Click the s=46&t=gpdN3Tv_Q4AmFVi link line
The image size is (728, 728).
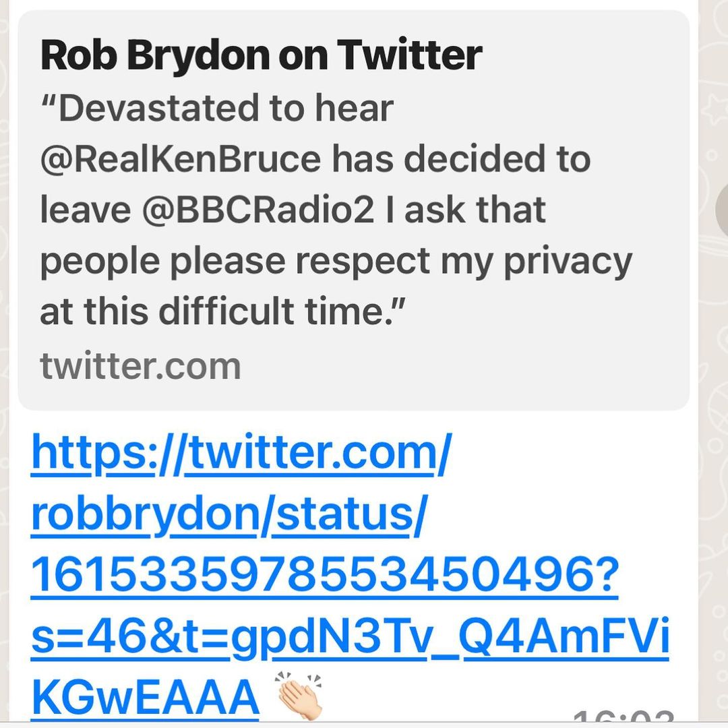(x=350, y=638)
